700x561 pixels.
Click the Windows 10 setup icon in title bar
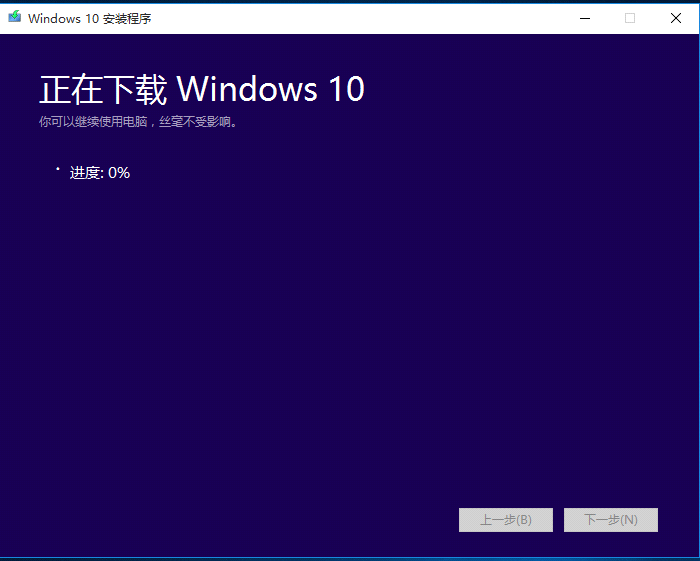(14, 17)
